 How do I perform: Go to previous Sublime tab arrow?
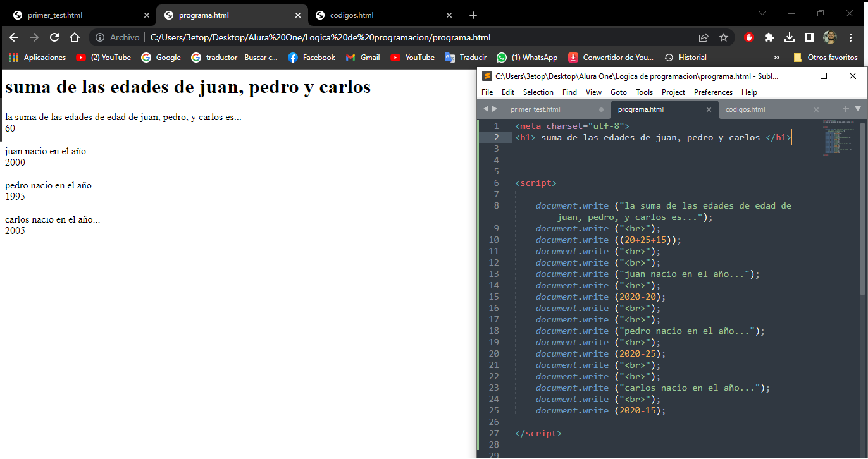click(486, 109)
